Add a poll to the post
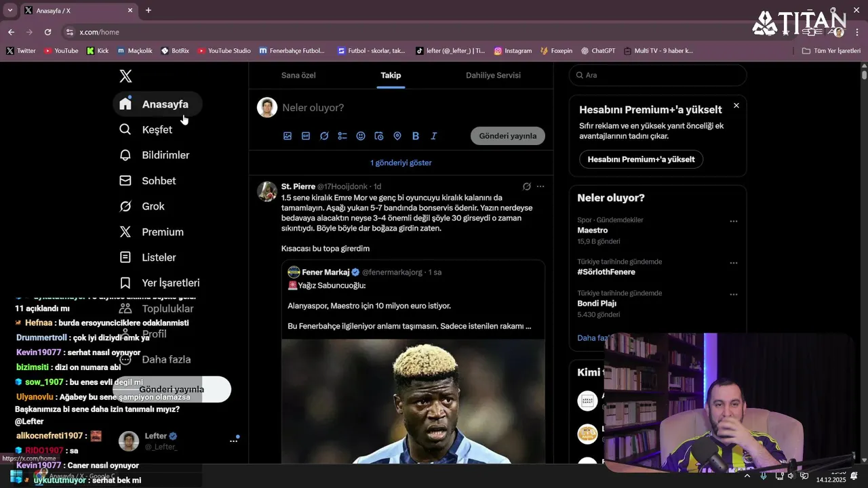This screenshot has width=868, height=488. [342, 136]
